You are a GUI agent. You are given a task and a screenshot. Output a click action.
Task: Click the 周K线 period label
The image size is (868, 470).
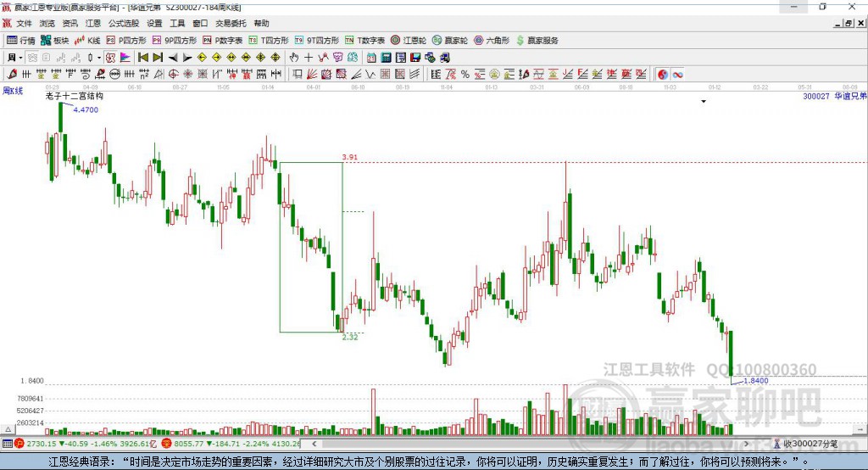(13, 90)
